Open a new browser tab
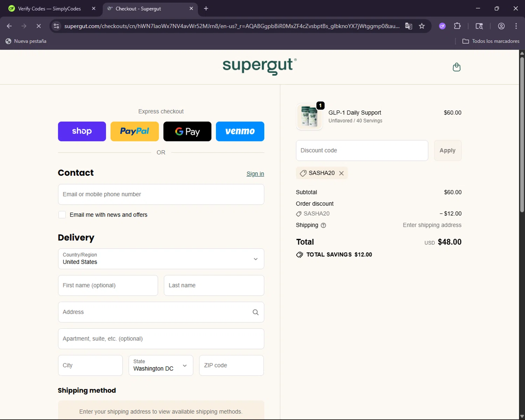The width and height of the screenshot is (525, 420). click(206, 8)
